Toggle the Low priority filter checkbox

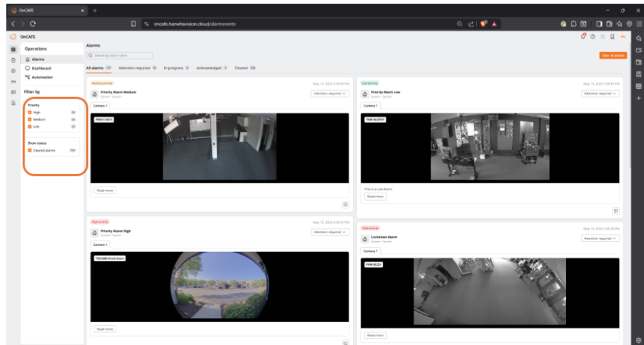[x=29, y=126]
